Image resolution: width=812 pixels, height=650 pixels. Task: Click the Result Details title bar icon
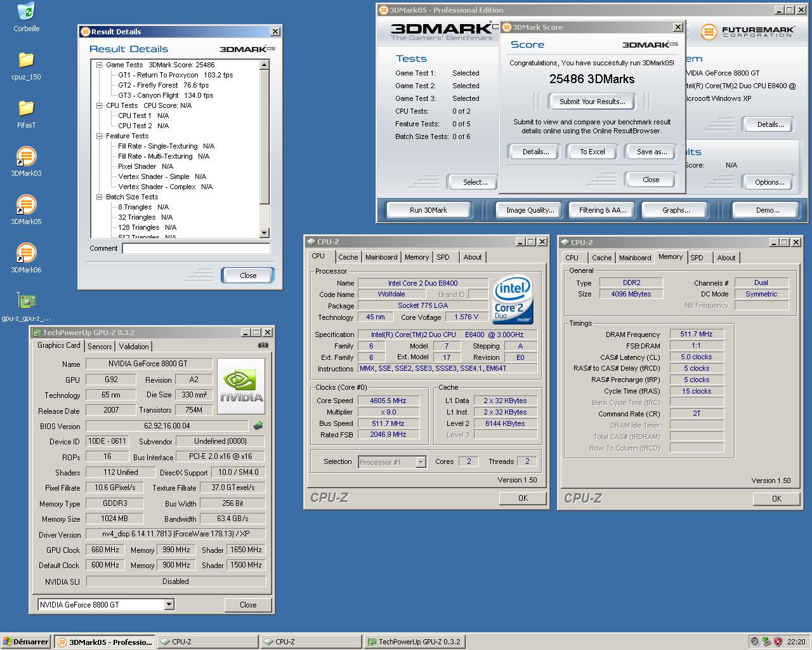(85, 31)
